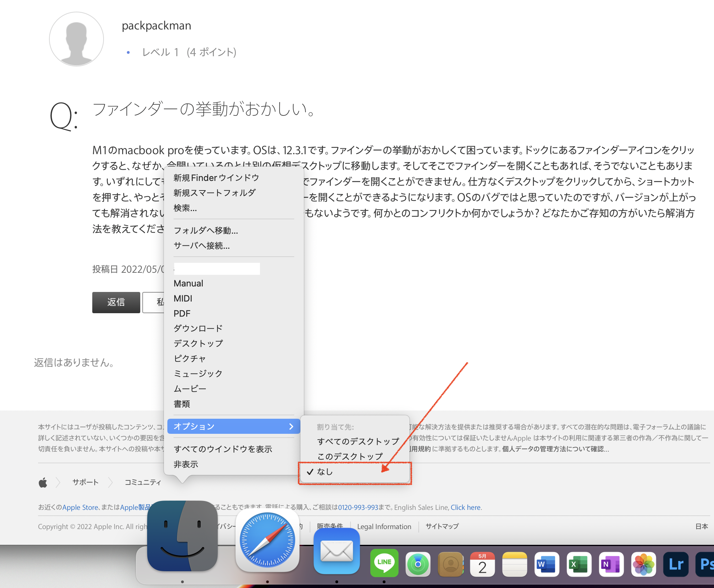
Task: Click 新規Finderウインドウ menu item
Action: 216,178
